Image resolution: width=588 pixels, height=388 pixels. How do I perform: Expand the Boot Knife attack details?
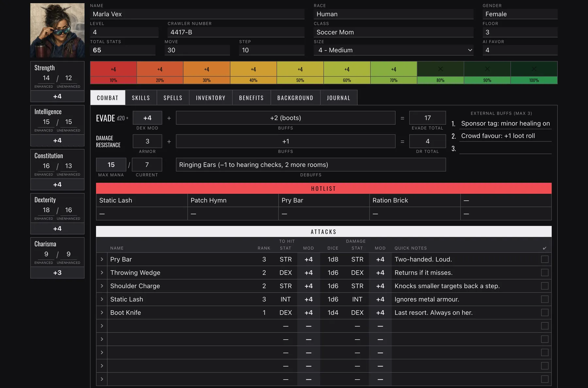pyautogui.click(x=102, y=313)
